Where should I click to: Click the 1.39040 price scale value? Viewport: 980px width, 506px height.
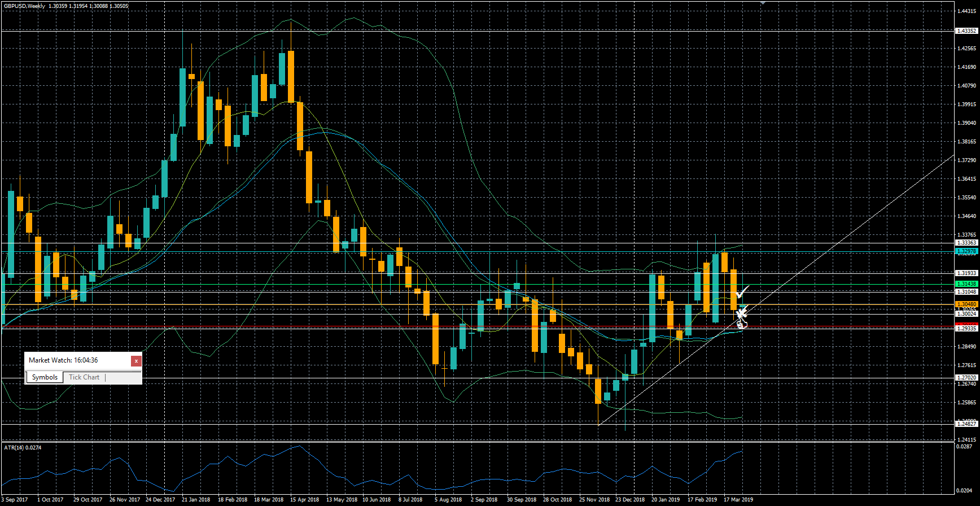pos(966,123)
